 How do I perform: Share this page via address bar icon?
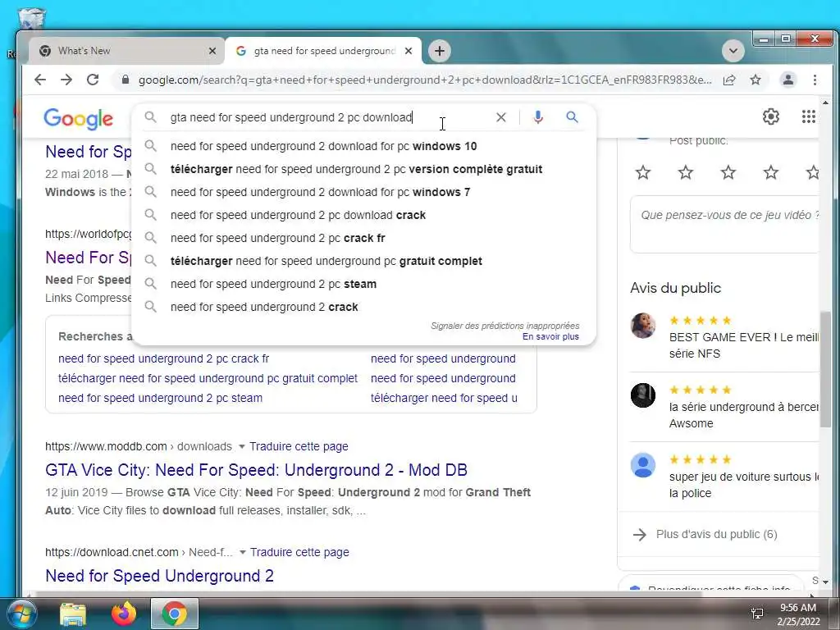click(729, 80)
